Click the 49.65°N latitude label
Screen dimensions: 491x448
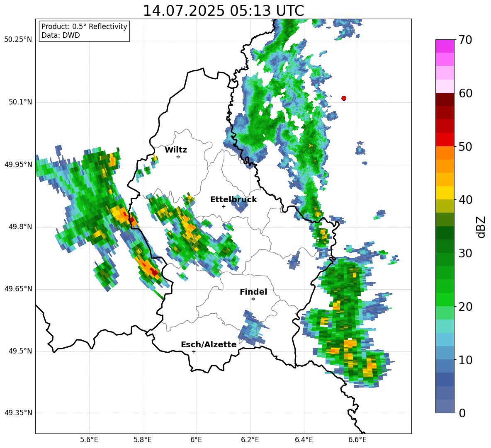pos(18,289)
